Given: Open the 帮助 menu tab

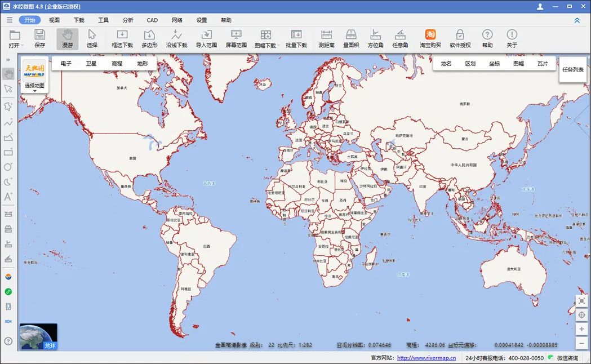Looking at the screenshot, I should 226,20.
